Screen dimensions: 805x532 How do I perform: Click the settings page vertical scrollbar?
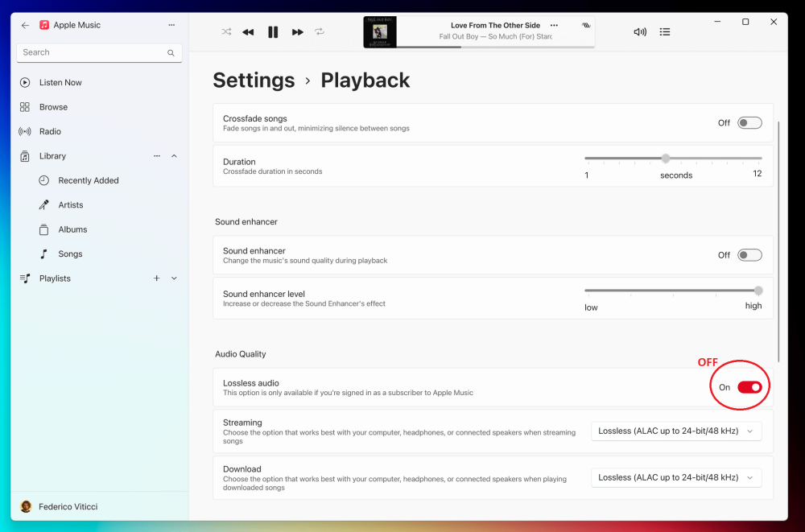(x=778, y=241)
